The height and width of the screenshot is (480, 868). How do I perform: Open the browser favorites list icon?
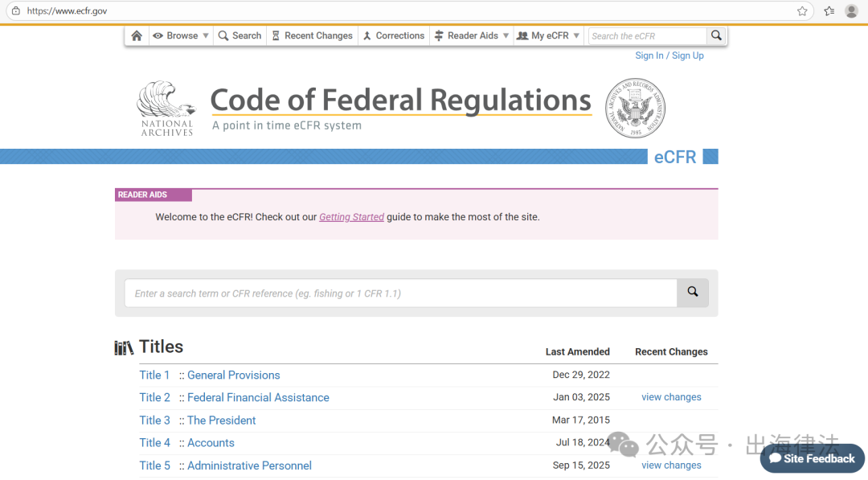coord(829,11)
